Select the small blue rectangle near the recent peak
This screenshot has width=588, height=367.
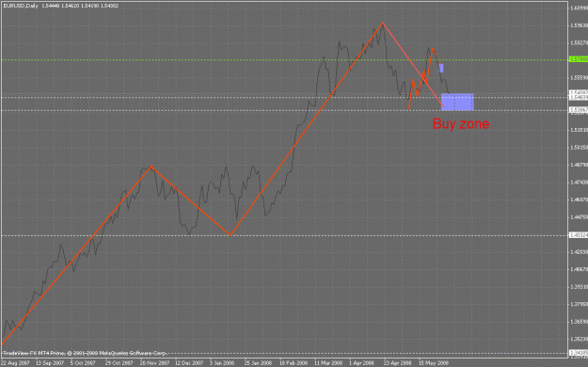point(441,68)
